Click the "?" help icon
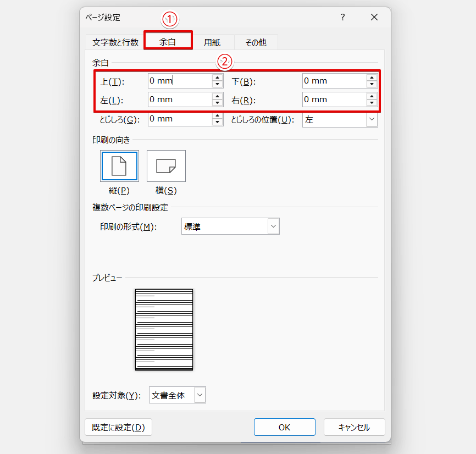 coord(342,18)
